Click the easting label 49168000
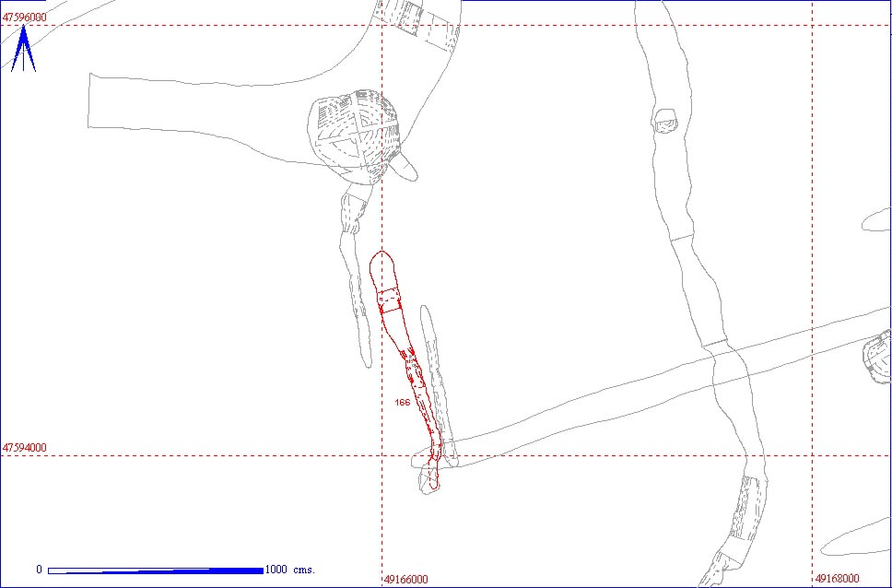 (x=837, y=579)
